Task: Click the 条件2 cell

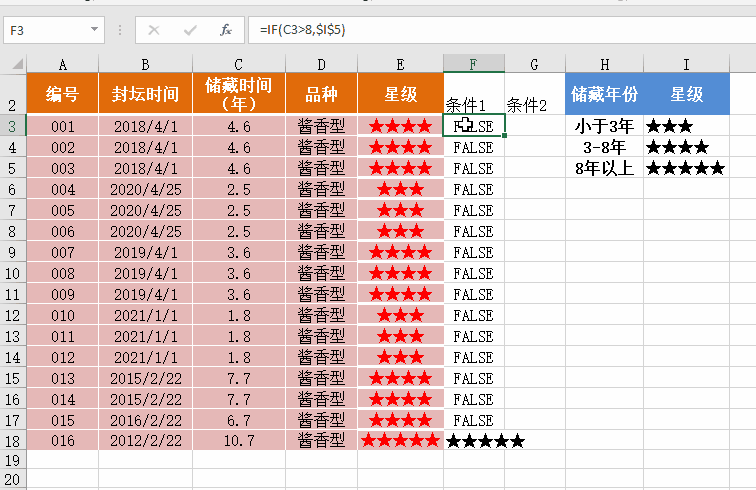Action: (534, 94)
